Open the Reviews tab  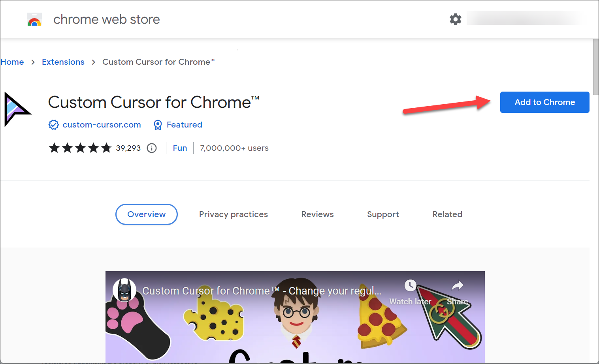click(x=317, y=214)
